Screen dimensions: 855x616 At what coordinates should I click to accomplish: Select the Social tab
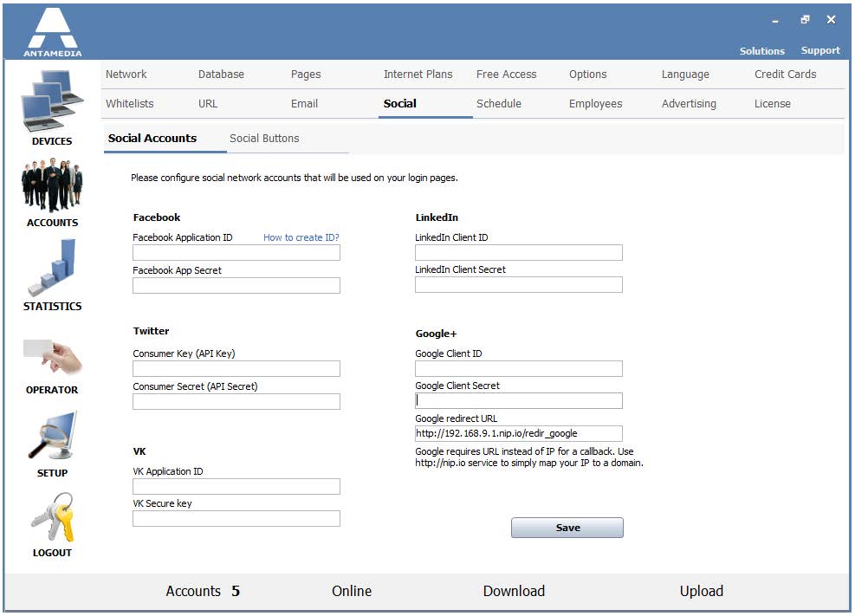click(399, 104)
